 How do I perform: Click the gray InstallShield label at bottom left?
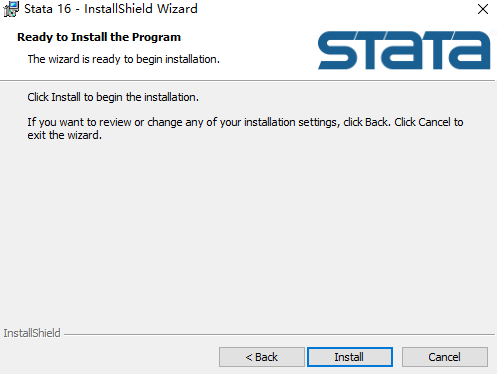click(x=32, y=333)
